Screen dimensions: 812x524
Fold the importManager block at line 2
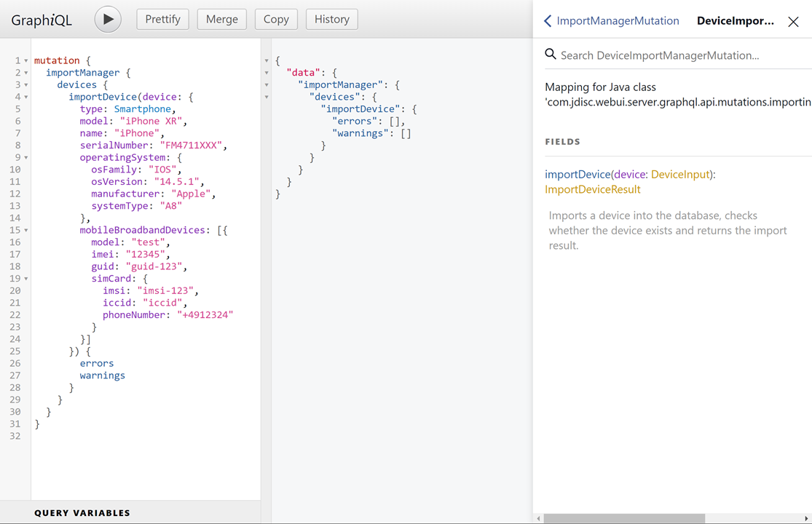[26, 73]
